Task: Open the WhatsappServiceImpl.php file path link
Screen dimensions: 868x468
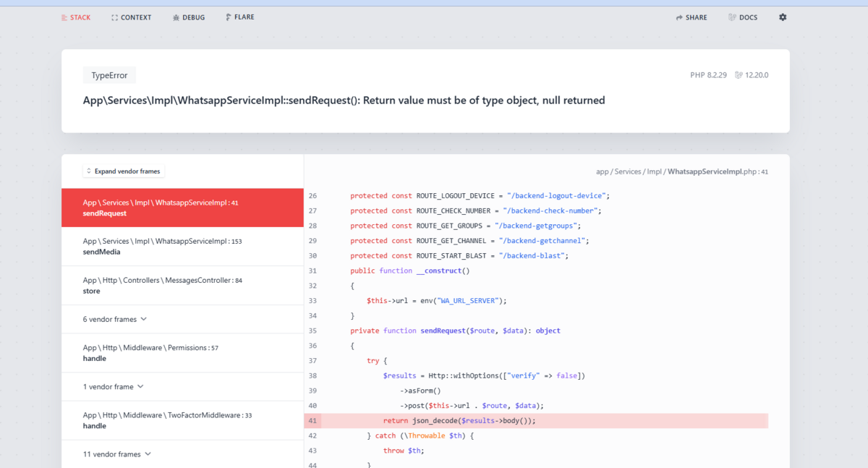Action: click(x=712, y=172)
